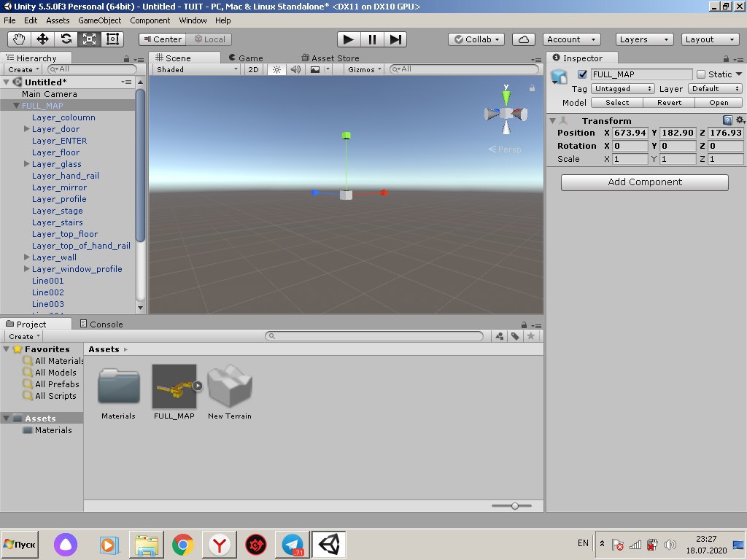The height and width of the screenshot is (560, 747).
Task: Select the Move tool
Action: pos(42,39)
